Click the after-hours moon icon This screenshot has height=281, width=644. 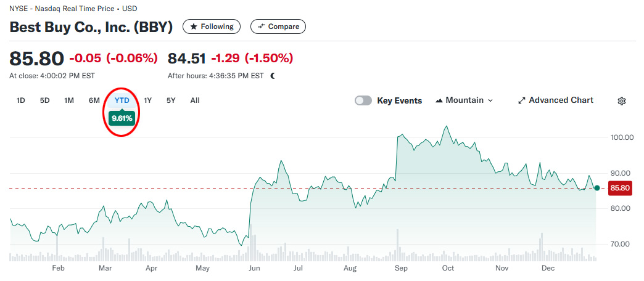(273, 76)
